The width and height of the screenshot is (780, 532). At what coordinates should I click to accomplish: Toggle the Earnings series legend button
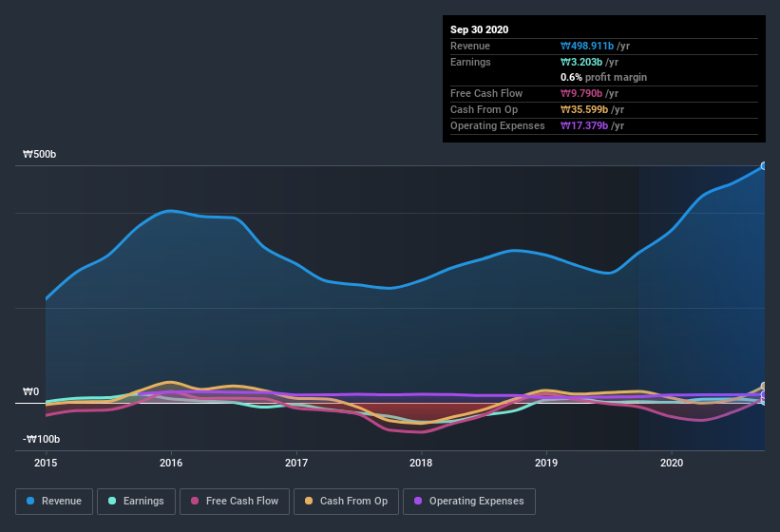point(136,502)
